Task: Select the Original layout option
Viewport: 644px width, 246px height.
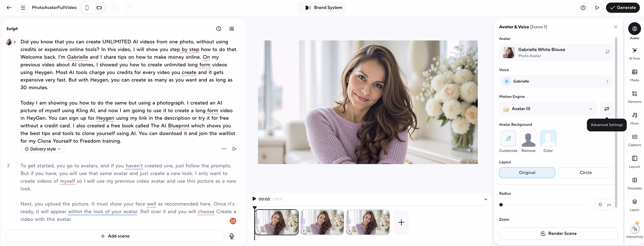Action: point(527,173)
